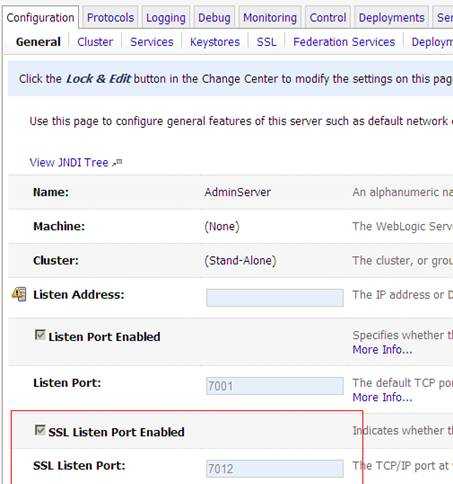
Task: Switch to the Control tab
Action: [328, 18]
